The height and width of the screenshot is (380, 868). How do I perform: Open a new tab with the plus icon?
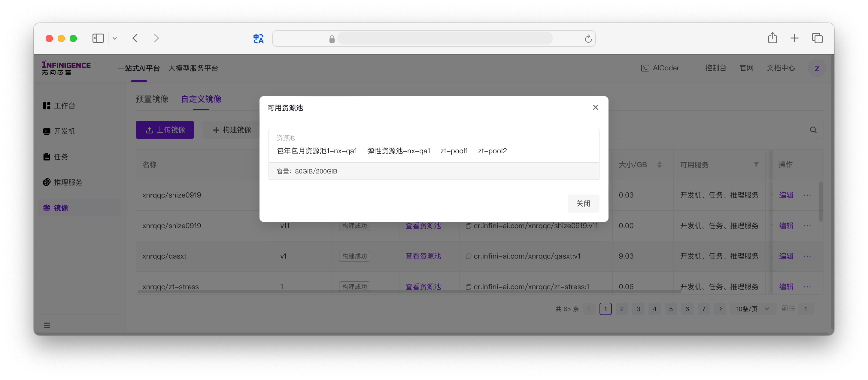coord(794,38)
